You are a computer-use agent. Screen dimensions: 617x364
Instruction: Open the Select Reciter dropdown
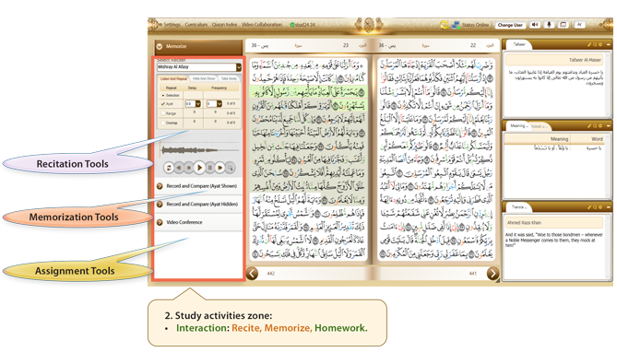[x=199, y=67]
